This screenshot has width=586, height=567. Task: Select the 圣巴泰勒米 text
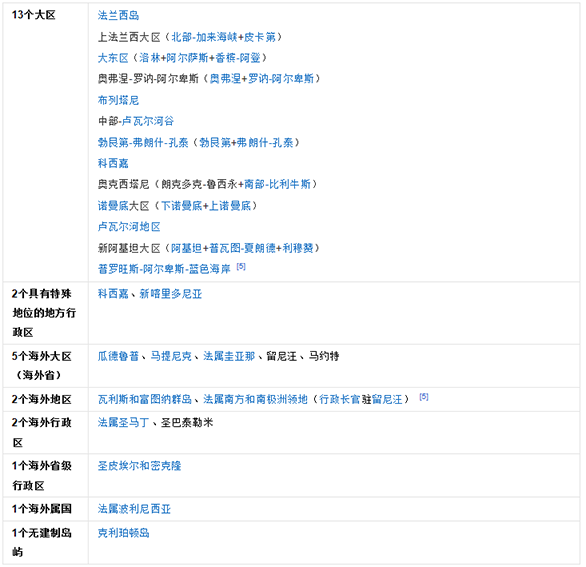187,422
